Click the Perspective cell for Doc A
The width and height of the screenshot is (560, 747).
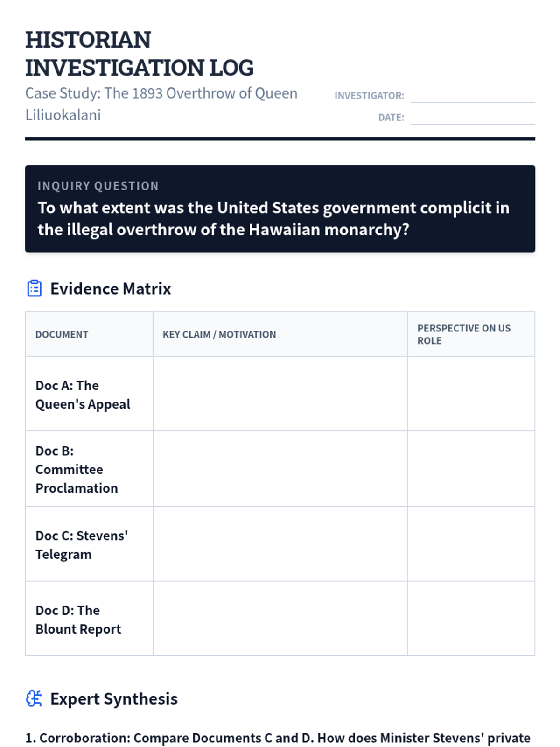click(471, 394)
